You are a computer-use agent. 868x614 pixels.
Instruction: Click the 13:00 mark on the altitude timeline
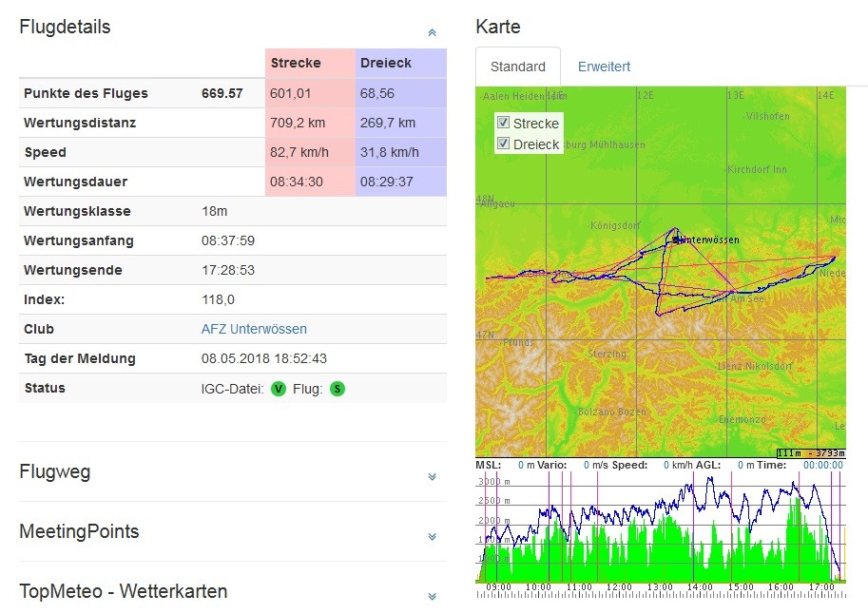(659, 587)
